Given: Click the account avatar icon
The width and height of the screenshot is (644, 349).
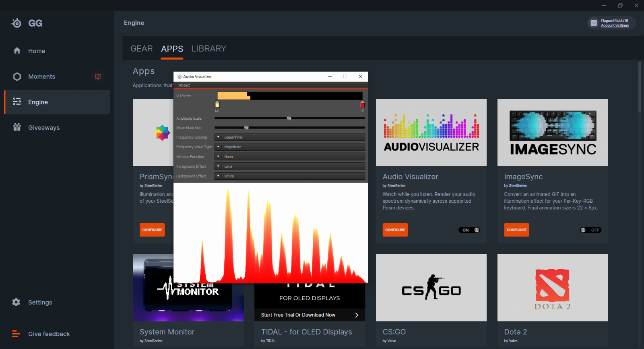Looking at the screenshot, I should pyautogui.click(x=594, y=23).
